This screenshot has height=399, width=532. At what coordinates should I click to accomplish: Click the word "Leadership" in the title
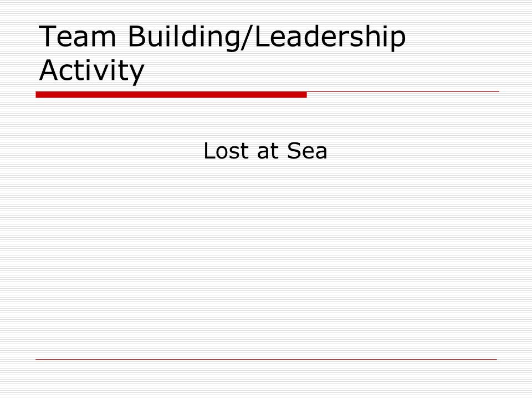pos(330,37)
